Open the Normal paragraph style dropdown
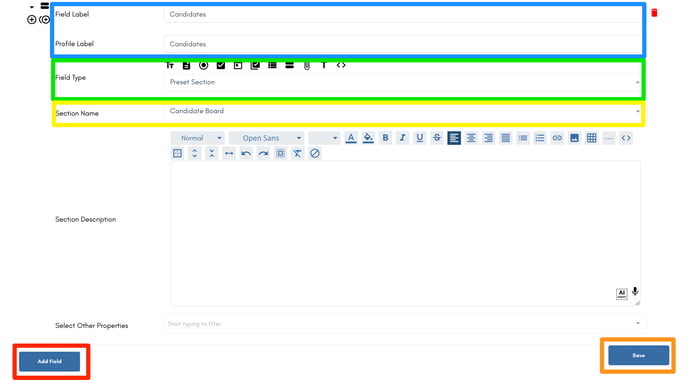This screenshot has height=380, width=688. point(198,138)
